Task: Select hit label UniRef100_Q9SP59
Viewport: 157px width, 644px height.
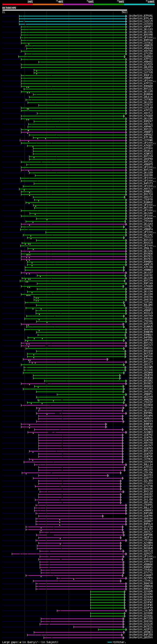Action: (x=141, y=159)
